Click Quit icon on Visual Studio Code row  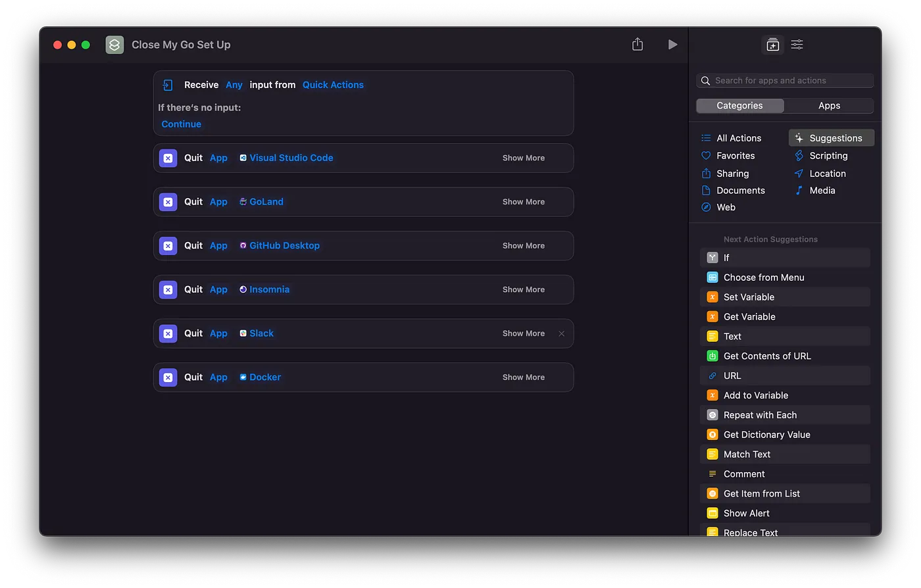point(168,158)
